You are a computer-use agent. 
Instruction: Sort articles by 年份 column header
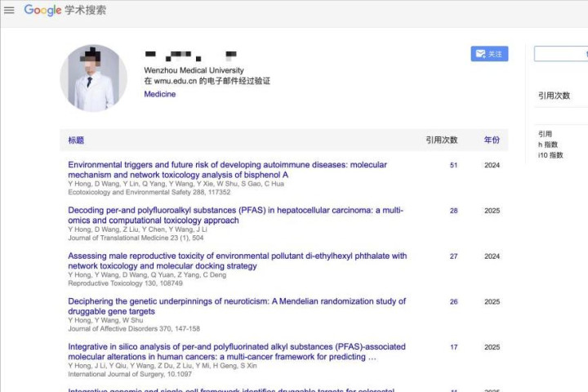(x=492, y=140)
